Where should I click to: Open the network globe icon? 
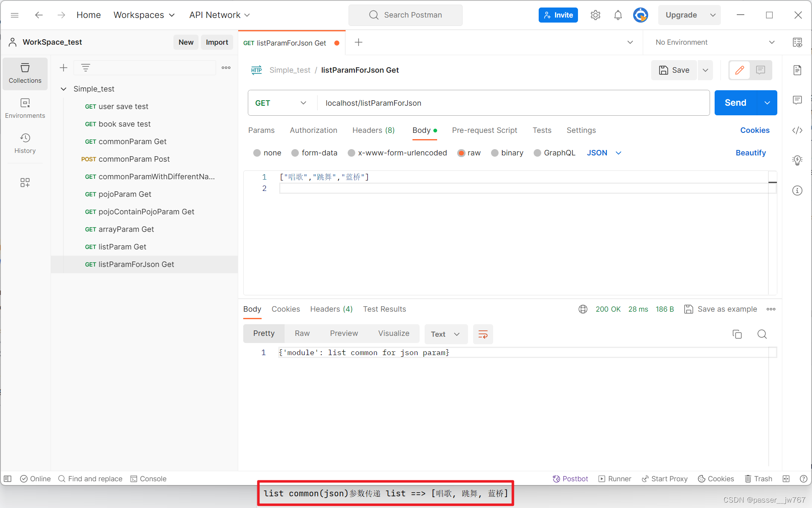pos(583,309)
